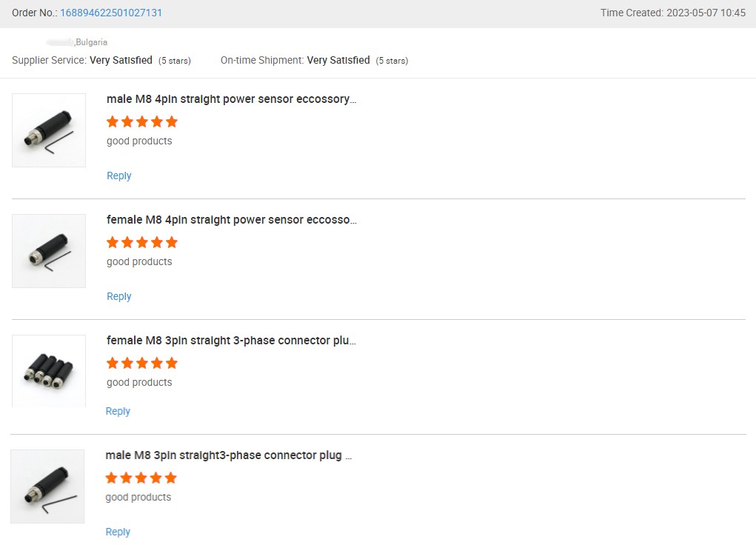Open order number 168894622501027131 link

[111, 13]
